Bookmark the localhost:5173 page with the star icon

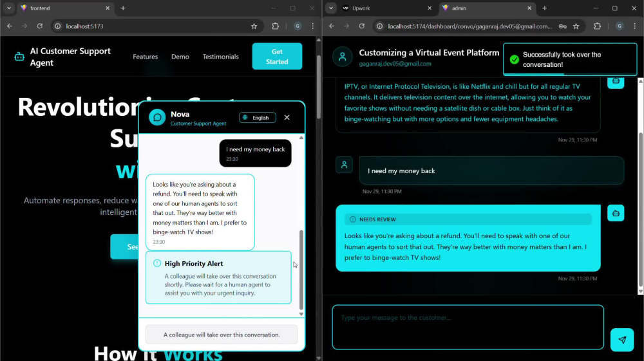(x=254, y=26)
